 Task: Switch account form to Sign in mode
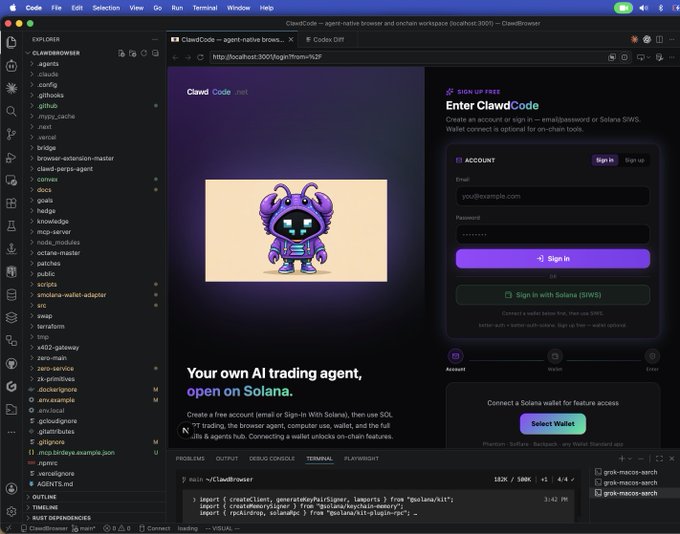(x=605, y=160)
